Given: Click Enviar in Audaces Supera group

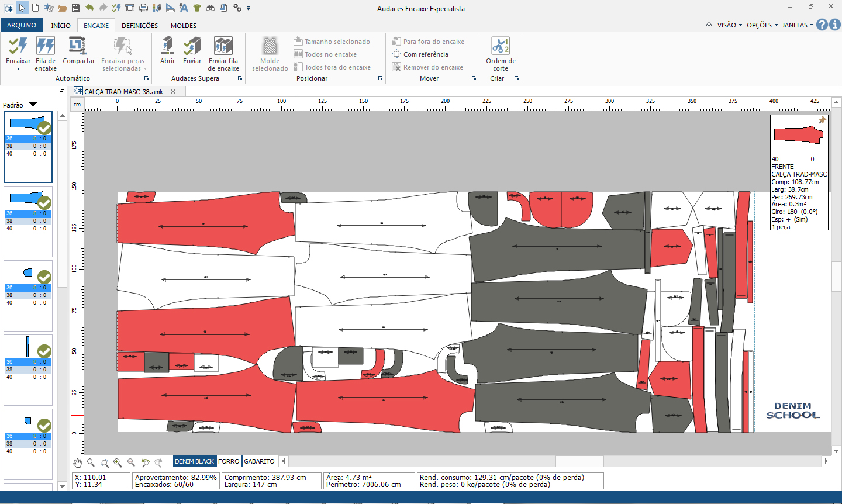Looking at the screenshot, I should 192,50.
